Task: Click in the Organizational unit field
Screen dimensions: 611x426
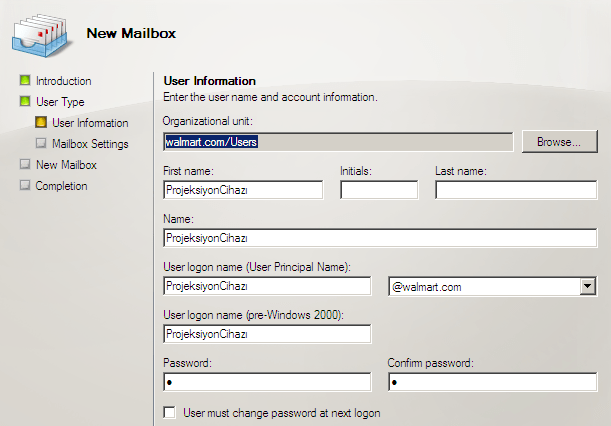Action: pos(337,142)
